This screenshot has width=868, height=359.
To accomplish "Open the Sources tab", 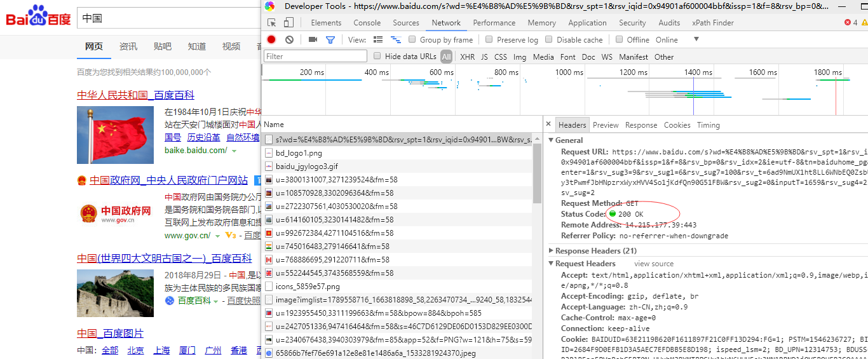I will [x=406, y=23].
